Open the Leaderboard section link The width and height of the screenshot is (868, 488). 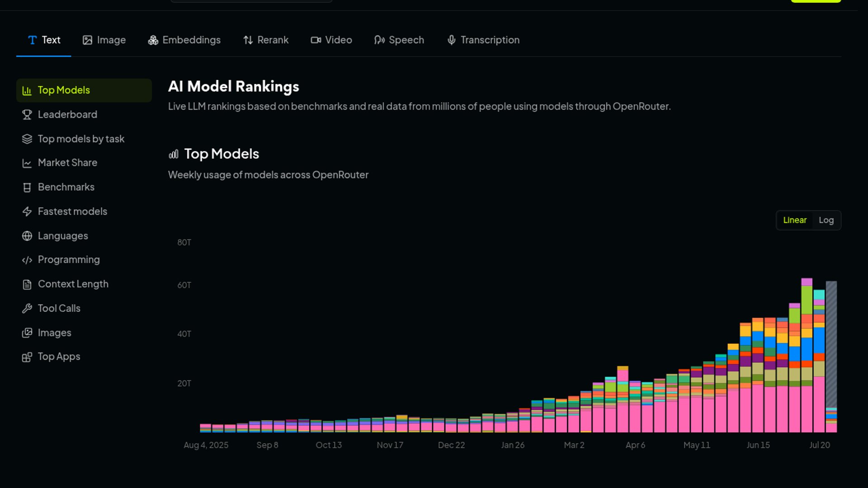pyautogui.click(x=84, y=115)
